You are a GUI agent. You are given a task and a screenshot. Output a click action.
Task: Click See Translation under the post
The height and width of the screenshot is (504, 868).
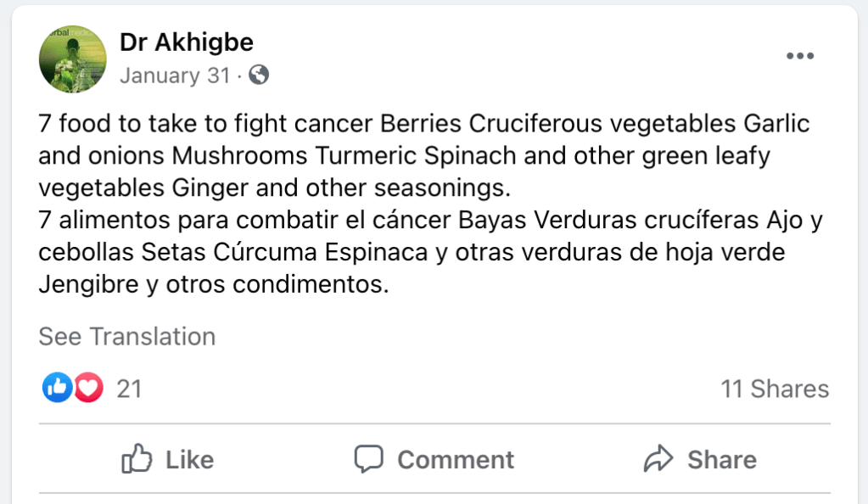pyautogui.click(x=127, y=337)
